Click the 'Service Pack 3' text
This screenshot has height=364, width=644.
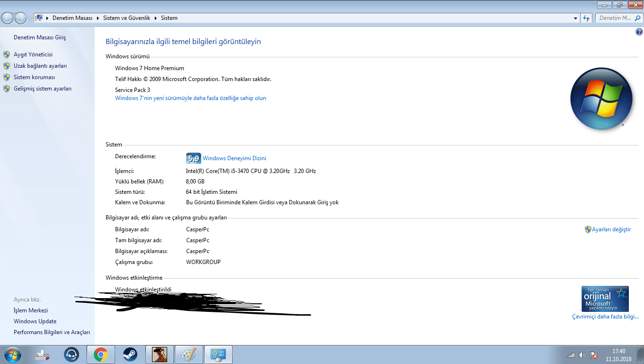click(133, 90)
